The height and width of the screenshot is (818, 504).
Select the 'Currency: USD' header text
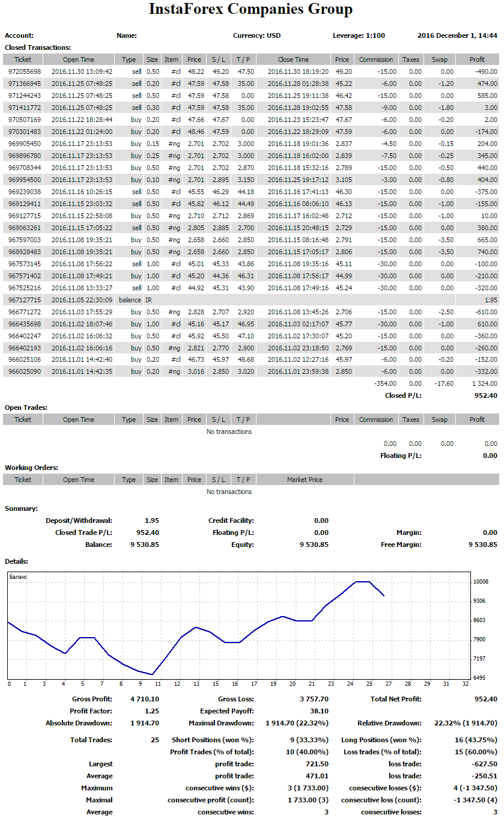click(257, 35)
